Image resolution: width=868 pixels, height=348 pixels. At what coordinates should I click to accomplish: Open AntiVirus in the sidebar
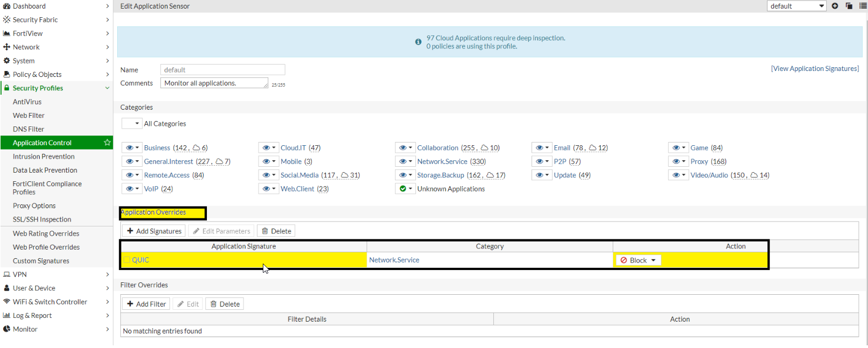pos(27,102)
